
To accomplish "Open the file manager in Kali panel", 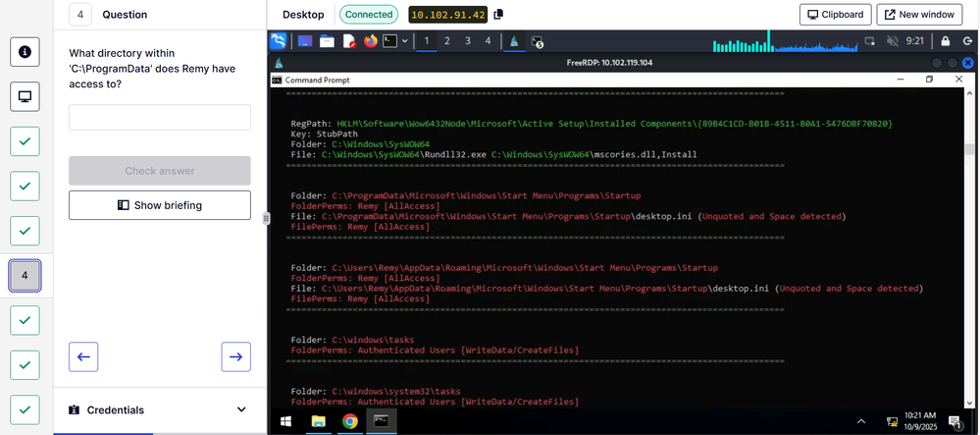I will [x=327, y=41].
